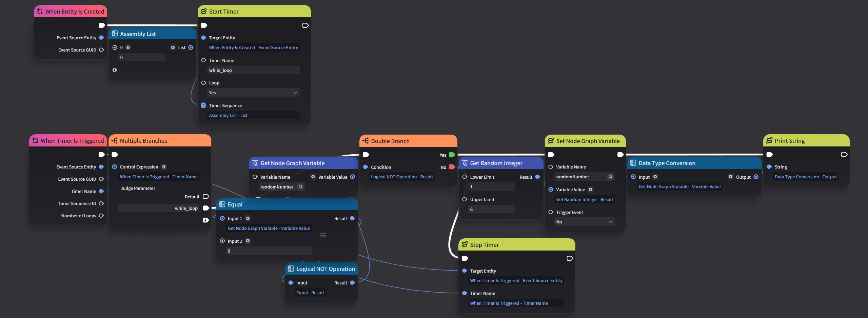
Task: Click the Equal node header icon
Action: pyautogui.click(x=222, y=204)
